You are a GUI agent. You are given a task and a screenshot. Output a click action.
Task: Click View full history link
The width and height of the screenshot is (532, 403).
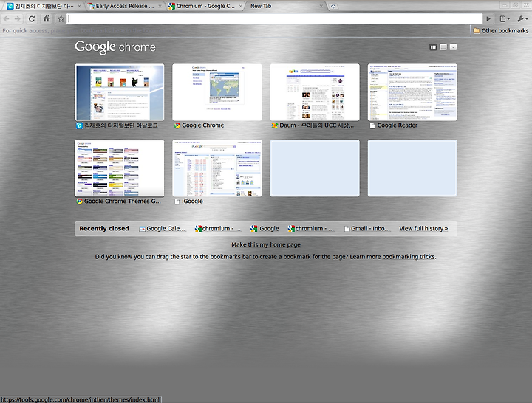coord(423,229)
